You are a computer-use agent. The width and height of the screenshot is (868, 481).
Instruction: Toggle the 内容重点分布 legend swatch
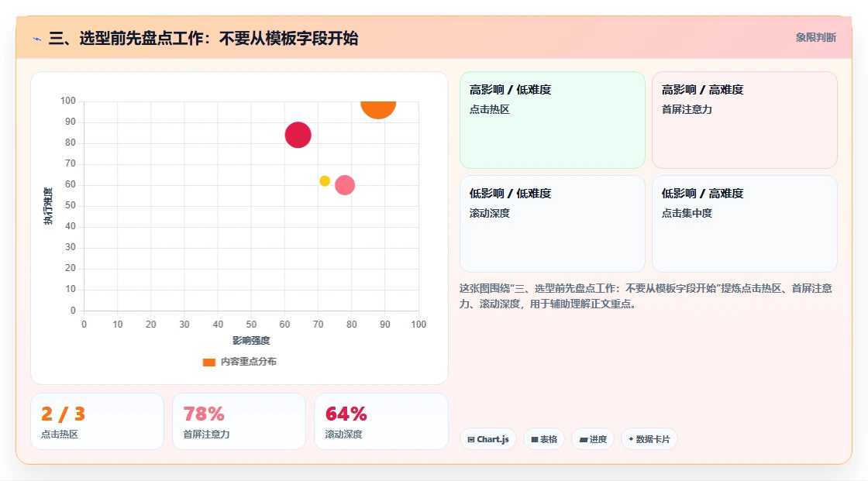[208, 362]
